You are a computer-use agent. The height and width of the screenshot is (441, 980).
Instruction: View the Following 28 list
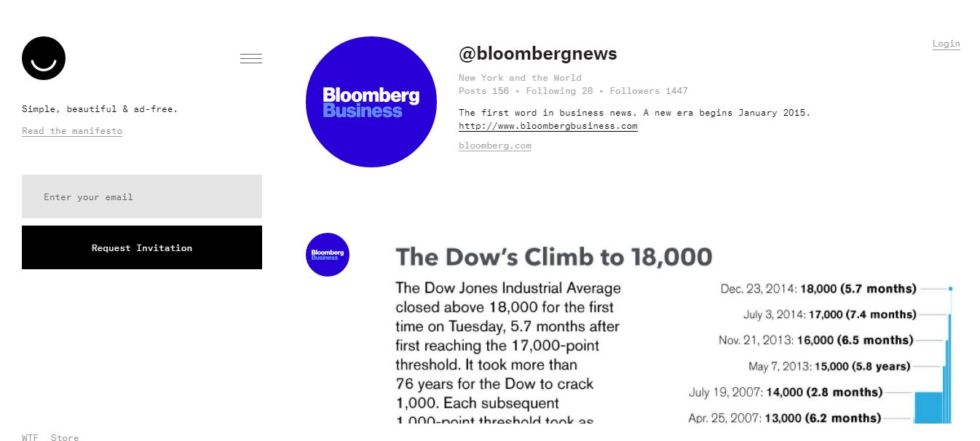[x=559, y=91]
